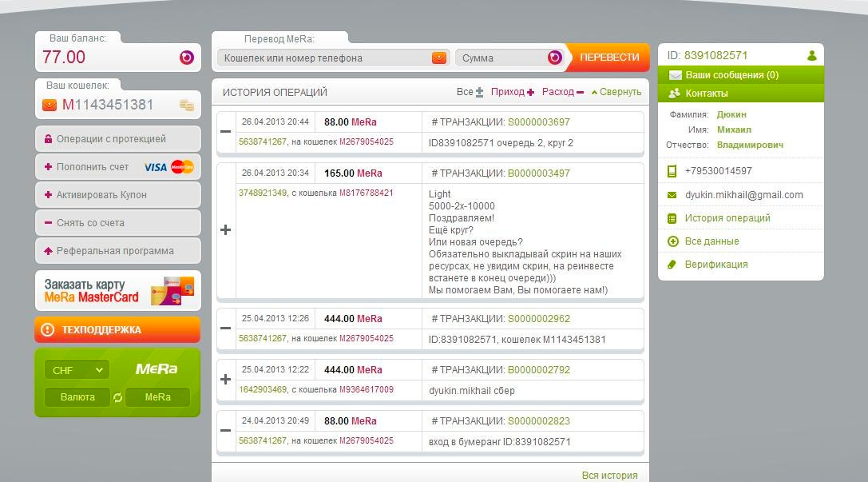Click the plus circle icon beside Все данные
The width and height of the screenshot is (868, 482).
click(x=672, y=241)
